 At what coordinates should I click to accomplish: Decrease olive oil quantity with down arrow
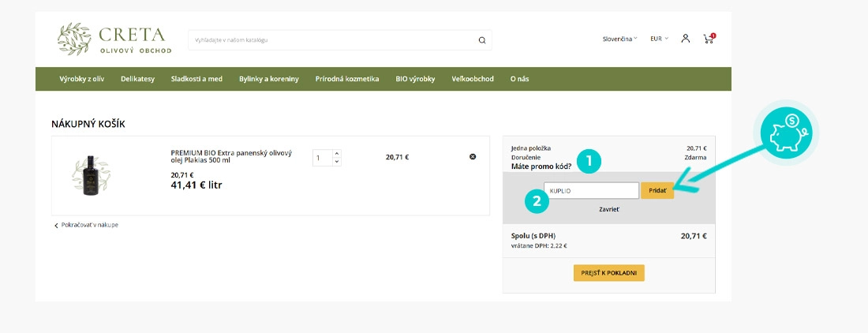337,162
